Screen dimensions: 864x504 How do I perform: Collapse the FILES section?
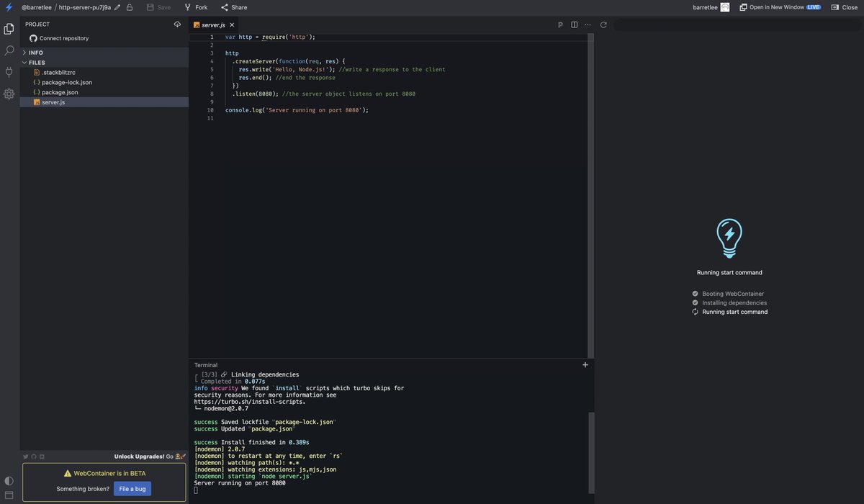click(104, 63)
